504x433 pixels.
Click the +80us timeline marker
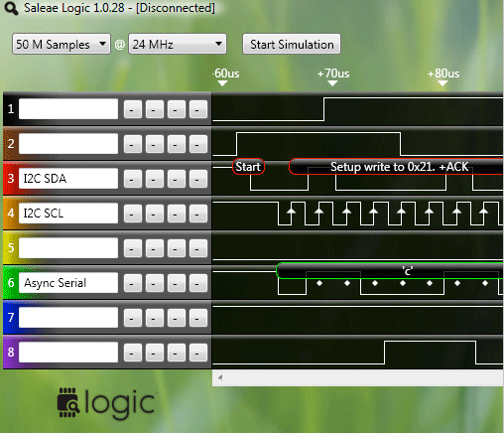point(443,76)
